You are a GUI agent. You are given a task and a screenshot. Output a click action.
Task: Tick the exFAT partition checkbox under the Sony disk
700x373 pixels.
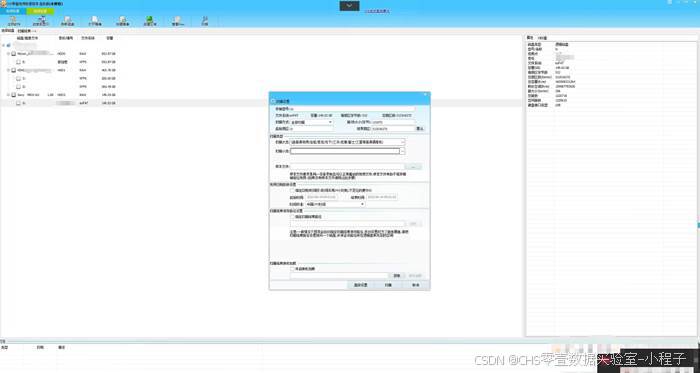19,103
